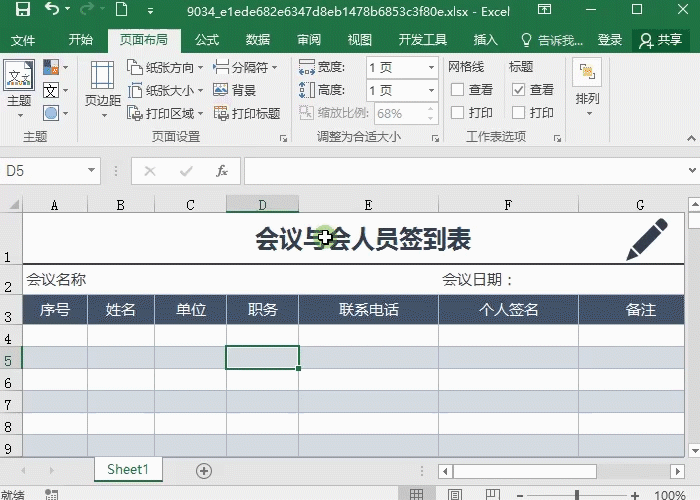The image size is (700, 500).
Task: Switch to the 视图 tab
Action: [360, 40]
